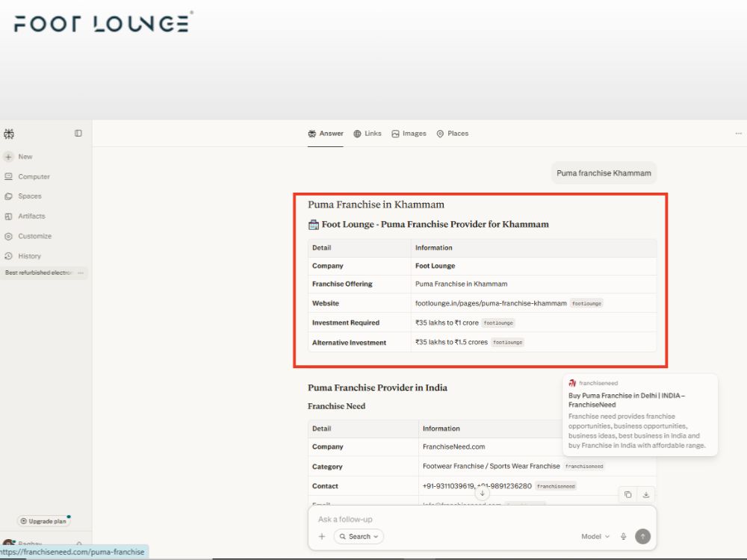This screenshot has height=560, width=747.
Task: Click the '₹35 lakhs to ₹1 crore' value
Action: [447, 323]
